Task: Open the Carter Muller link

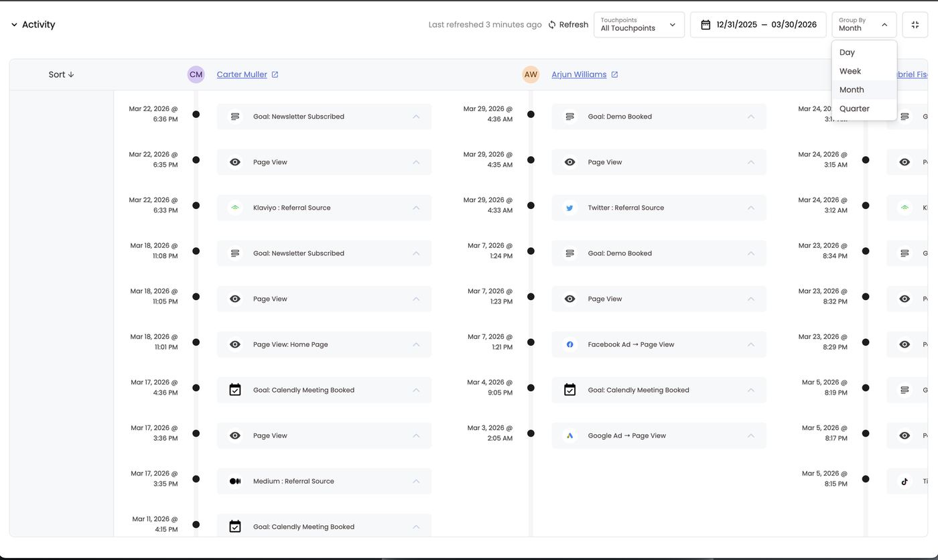Action: [242, 74]
